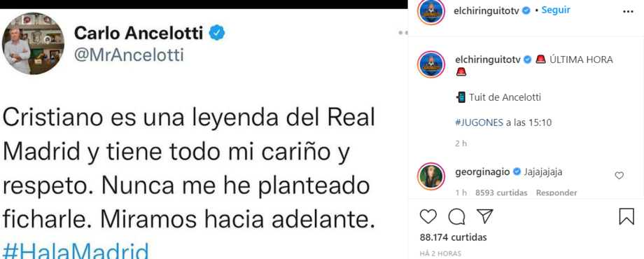Click the #HalaMadrid hashtag in the tweet
The width and height of the screenshot is (644, 259).
point(76,250)
